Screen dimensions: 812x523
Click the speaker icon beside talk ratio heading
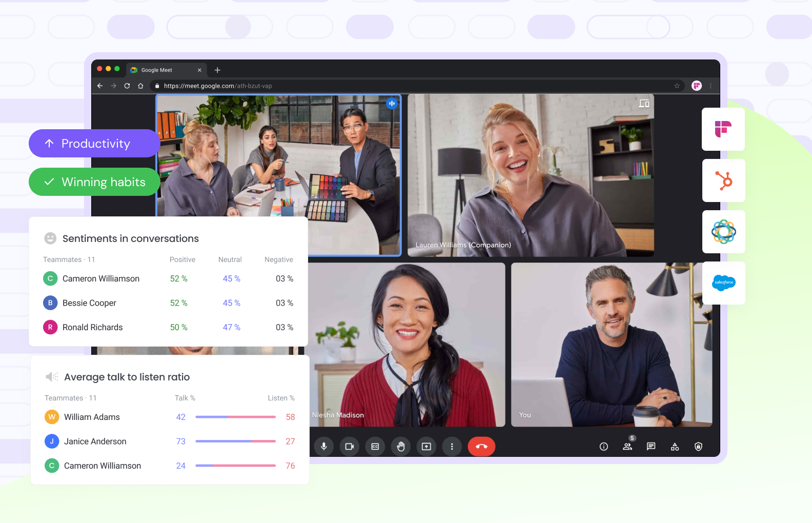click(x=52, y=377)
